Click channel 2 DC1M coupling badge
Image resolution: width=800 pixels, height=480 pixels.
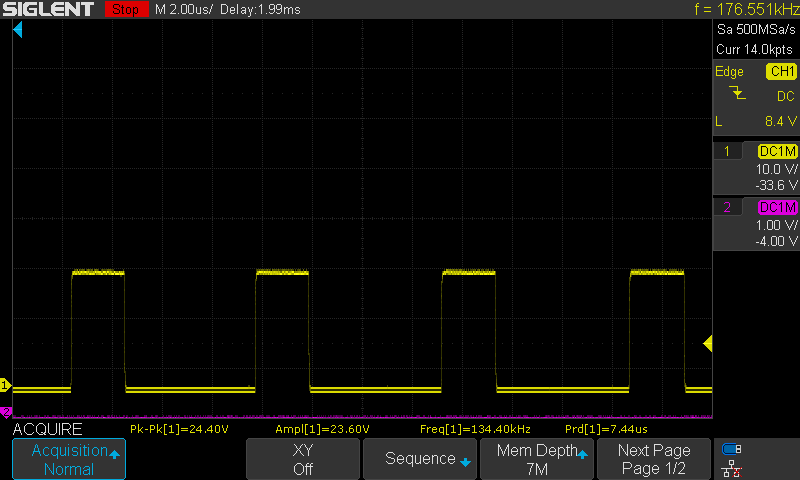point(778,207)
